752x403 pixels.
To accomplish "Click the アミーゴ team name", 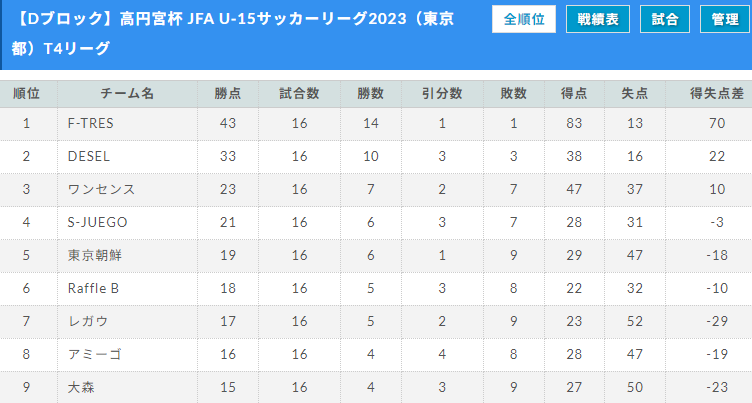I will tap(94, 354).
